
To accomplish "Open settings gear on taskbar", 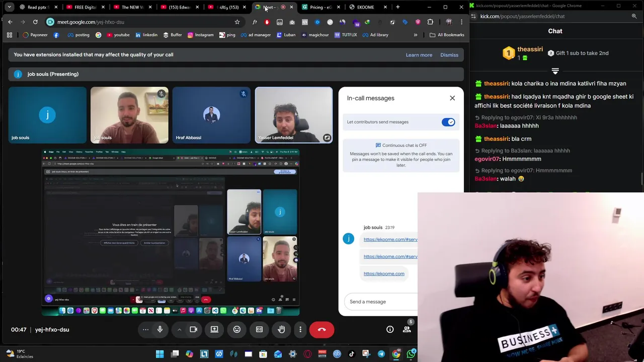I will pos(293,354).
